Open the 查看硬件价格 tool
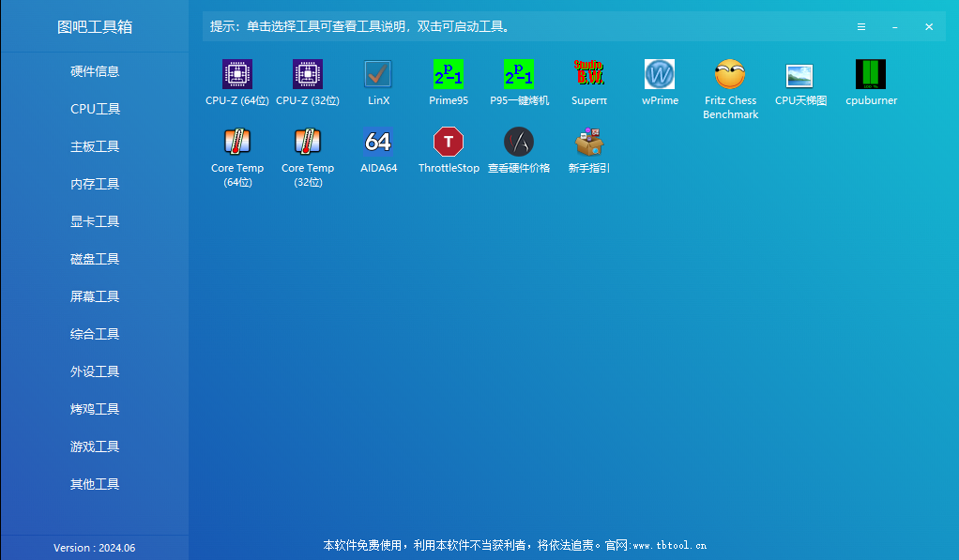 (x=518, y=148)
